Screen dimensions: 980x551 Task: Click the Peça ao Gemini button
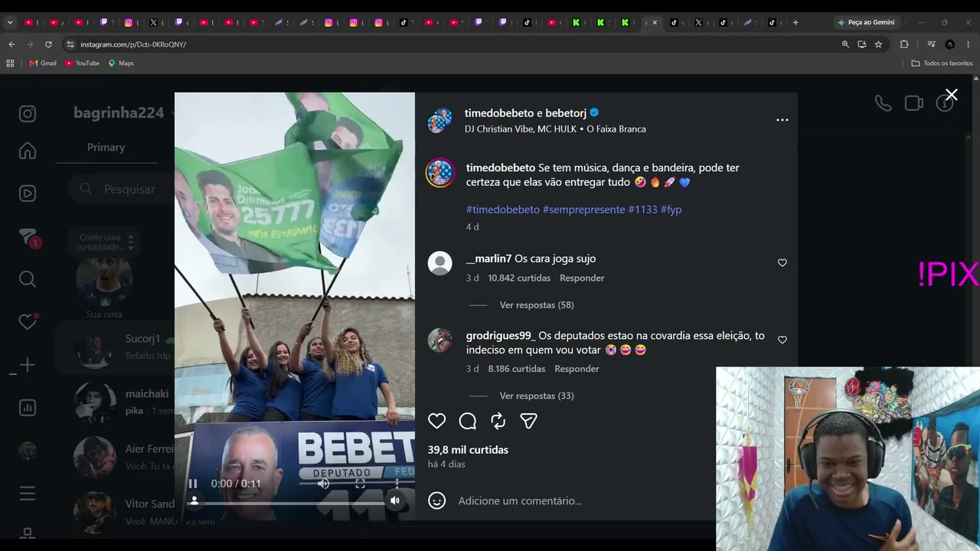pos(865,22)
